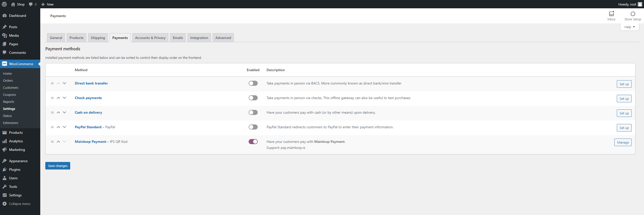Disable the Mainloop Payment toggle

click(253, 142)
